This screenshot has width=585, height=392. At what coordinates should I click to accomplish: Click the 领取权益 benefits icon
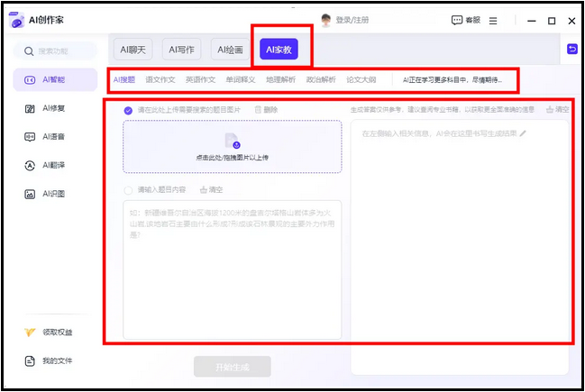coord(29,333)
